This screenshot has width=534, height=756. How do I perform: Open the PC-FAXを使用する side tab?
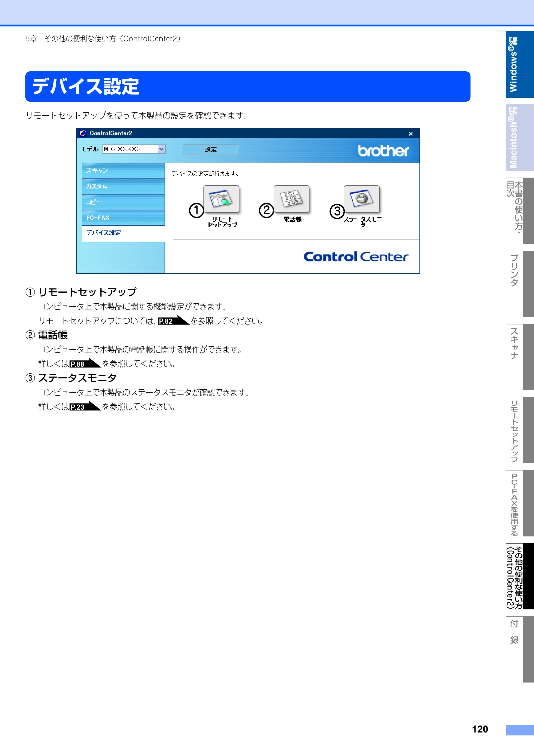(520, 503)
